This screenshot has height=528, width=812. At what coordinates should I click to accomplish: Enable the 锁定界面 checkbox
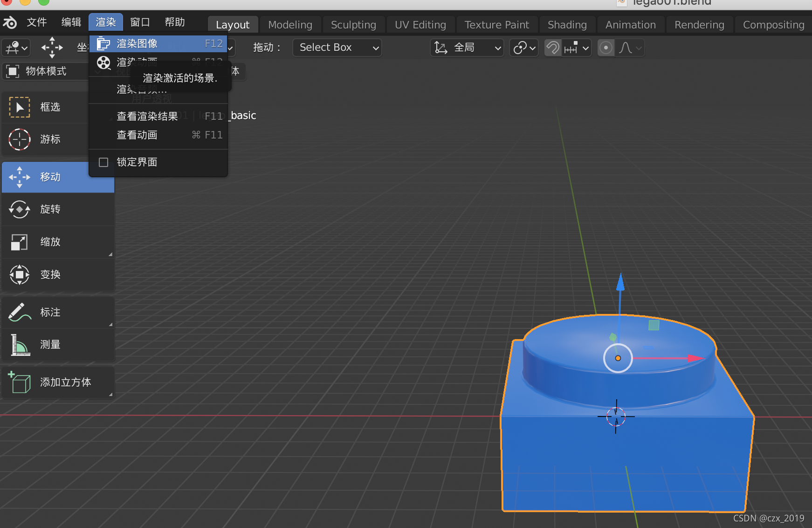(x=103, y=162)
